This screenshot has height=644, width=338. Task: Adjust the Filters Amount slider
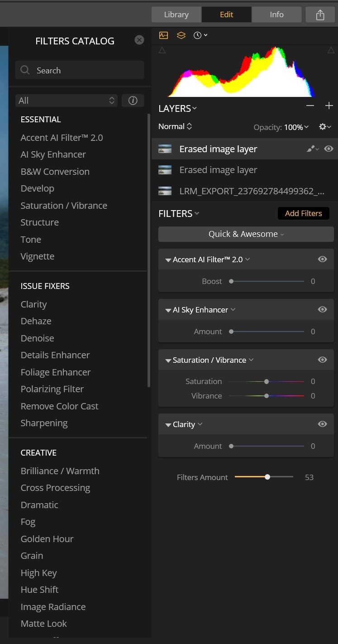pos(264,477)
